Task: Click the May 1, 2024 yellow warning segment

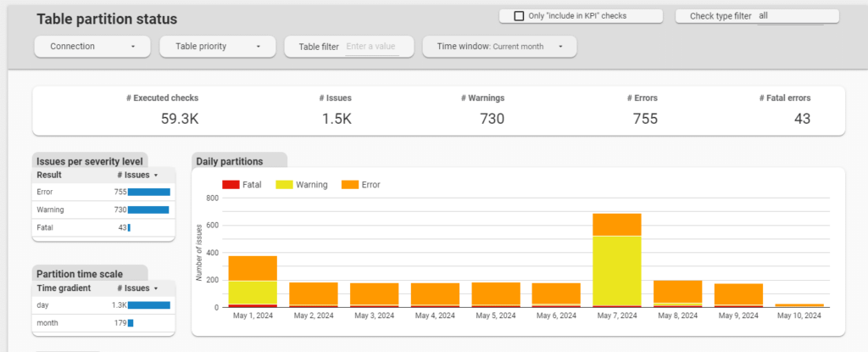Action: point(253,293)
